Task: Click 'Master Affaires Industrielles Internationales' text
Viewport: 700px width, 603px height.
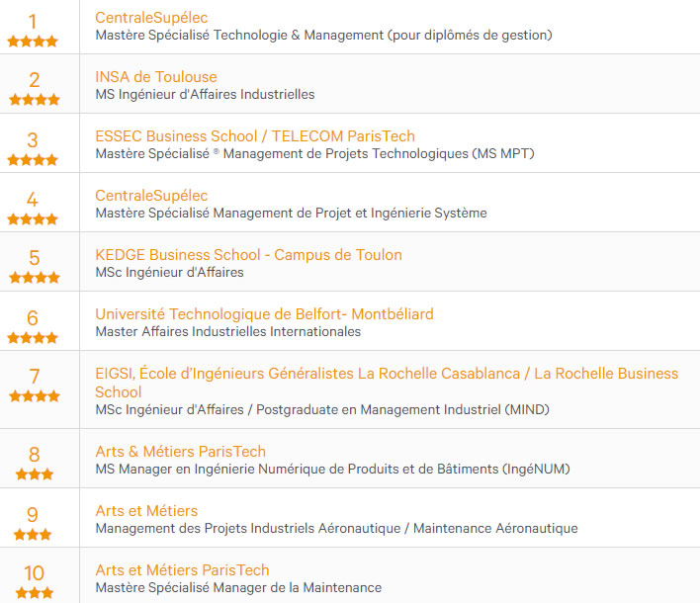Action: pos(228,332)
